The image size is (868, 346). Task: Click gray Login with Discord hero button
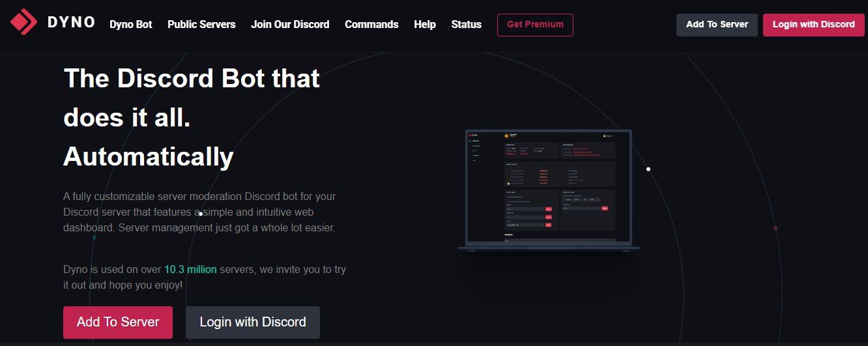coord(253,323)
